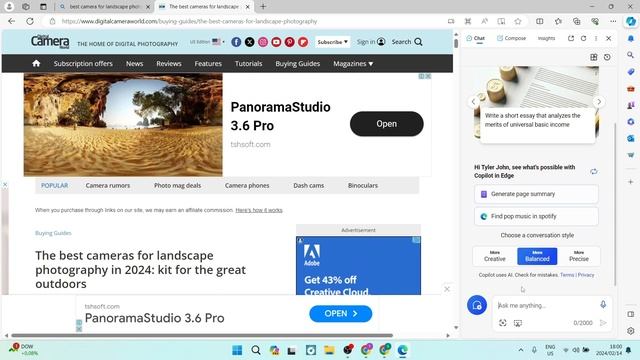Click the browser address bar

[245, 21]
